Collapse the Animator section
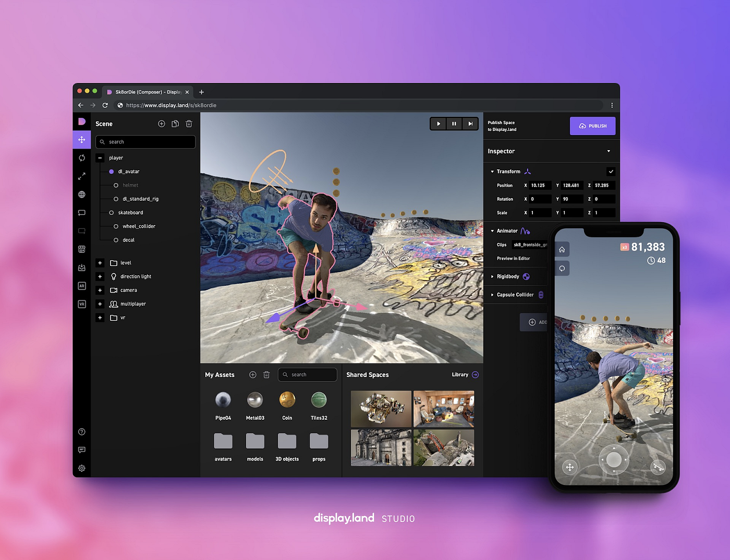730x560 pixels. click(x=492, y=231)
